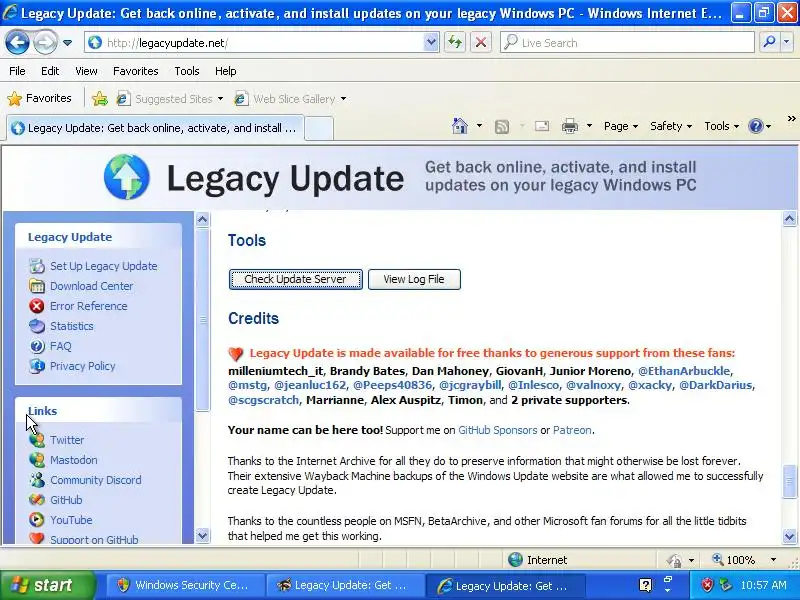The height and width of the screenshot is (600, 800).
Task: Click the Download Center sidebar icon
Action: [x=37, y=286]
